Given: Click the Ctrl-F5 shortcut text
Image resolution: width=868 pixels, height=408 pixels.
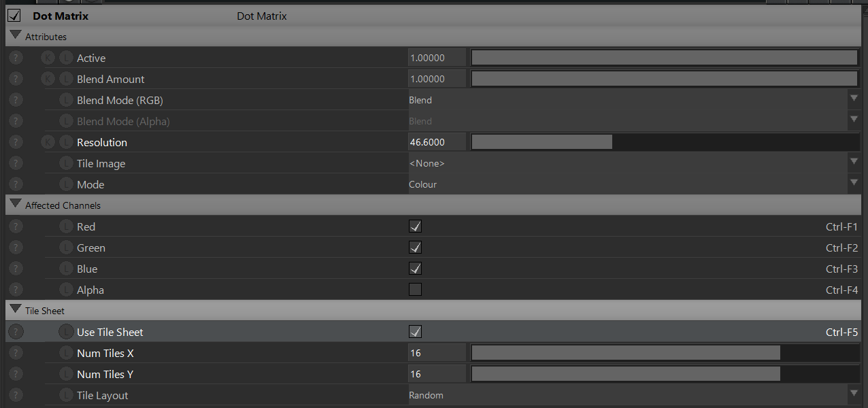Looking at the screenshot, I should pos(841,332).
